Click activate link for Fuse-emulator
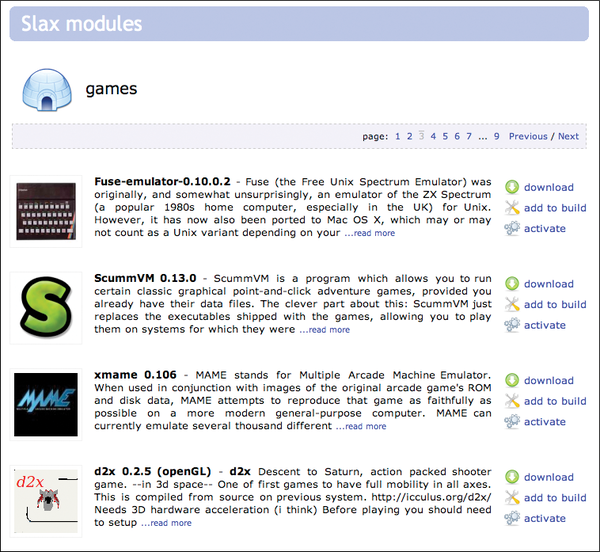 (545, 228)
